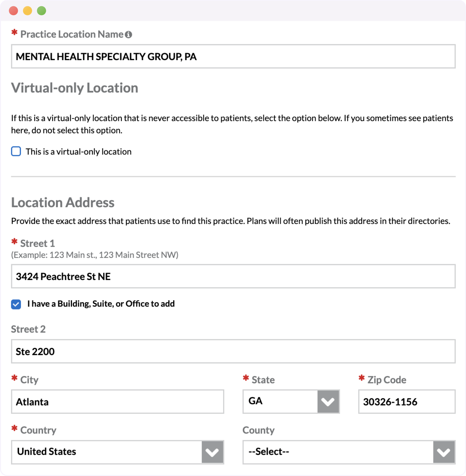Image resolution: width=466 pixels, height=476 pixels.
Task: Enable the virtual-only location checkbox
Action: [x=16, y=151]
